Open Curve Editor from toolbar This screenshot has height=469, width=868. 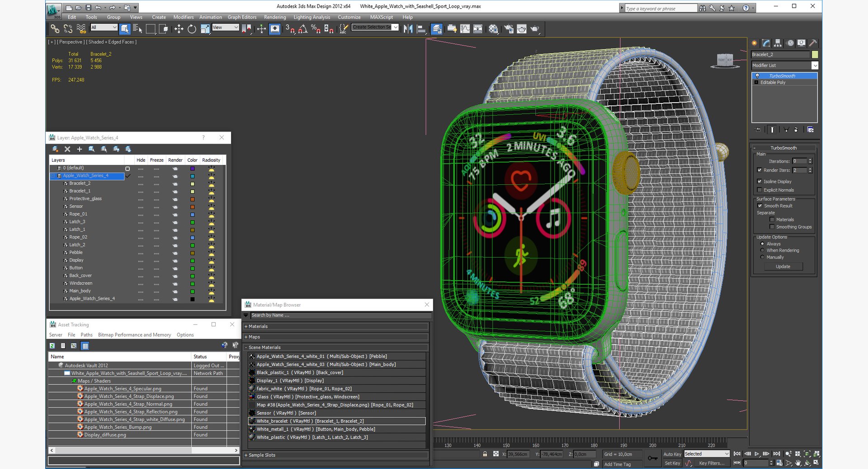[x=465, y=29]
